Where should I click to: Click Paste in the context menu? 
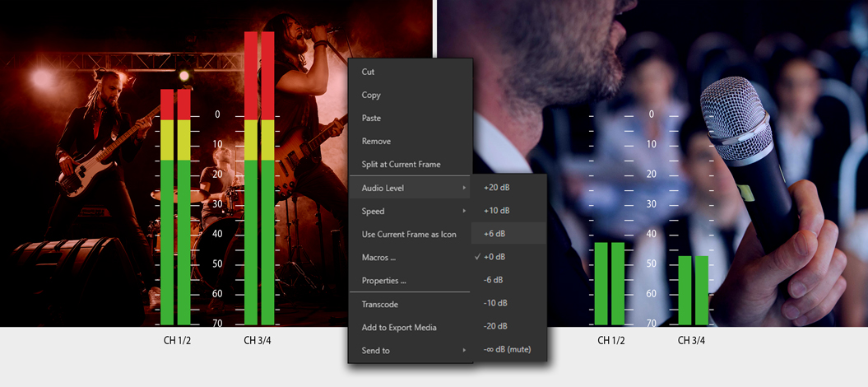pos(371,118)
